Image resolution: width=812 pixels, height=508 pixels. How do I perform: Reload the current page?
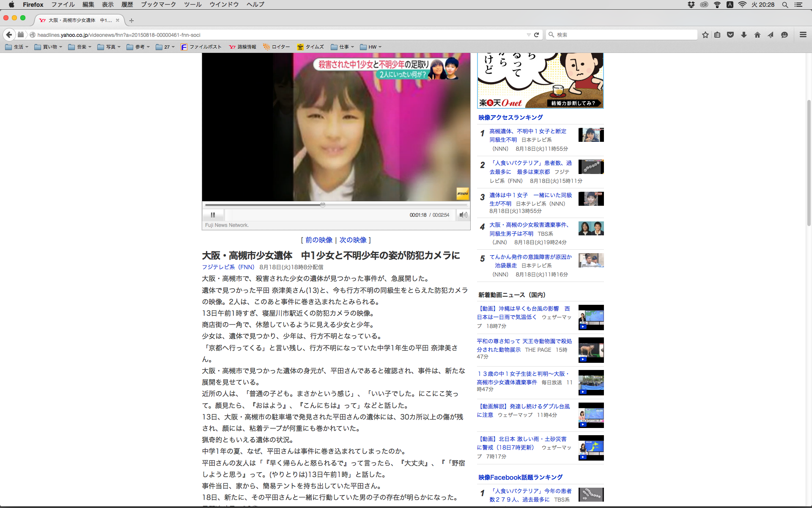pyautogui.click(x=537, y=35)
